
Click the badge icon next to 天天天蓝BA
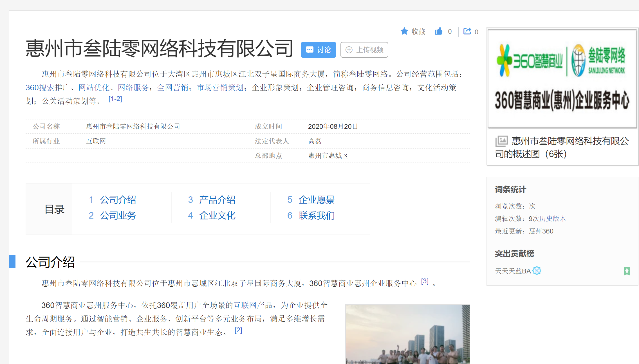pyautogui.click(x=537, y=271)
